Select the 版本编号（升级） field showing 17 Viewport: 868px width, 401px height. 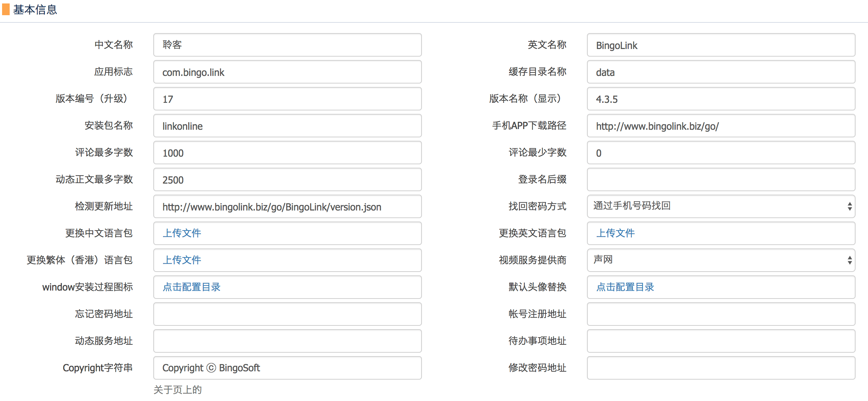pos(287,99)
